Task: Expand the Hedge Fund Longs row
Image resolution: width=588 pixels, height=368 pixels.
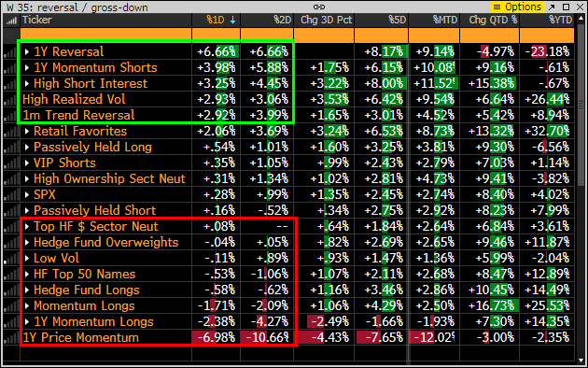Action: tap(27, 290)
